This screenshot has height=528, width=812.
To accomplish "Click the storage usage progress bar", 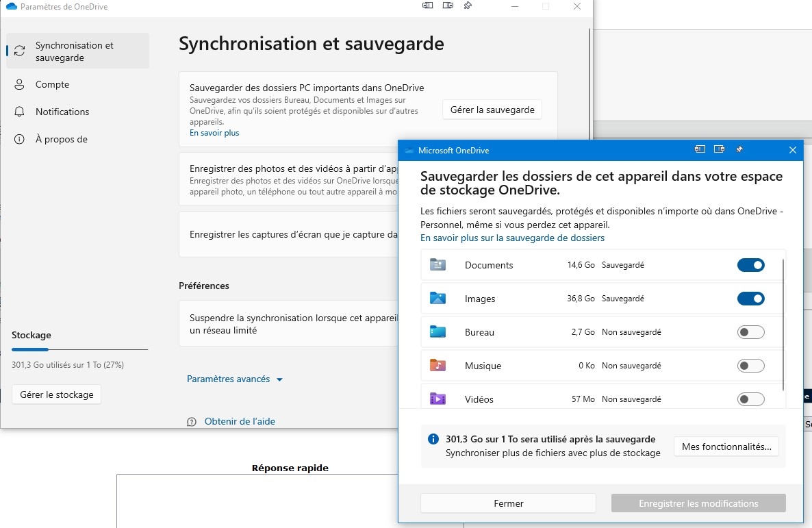I will (x=79, y=350).
